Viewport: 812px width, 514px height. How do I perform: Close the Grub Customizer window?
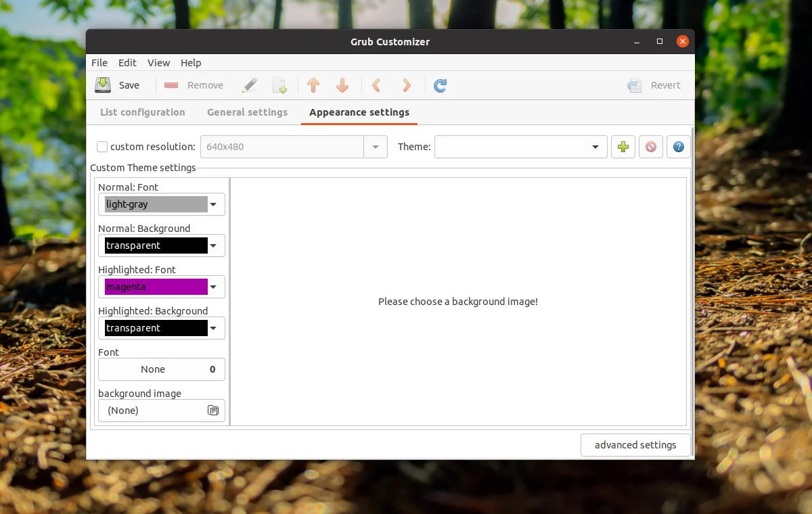[683, 42]
